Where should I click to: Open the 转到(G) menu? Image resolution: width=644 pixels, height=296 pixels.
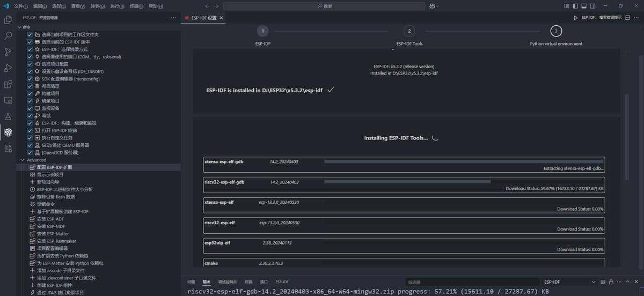[98, 6]
